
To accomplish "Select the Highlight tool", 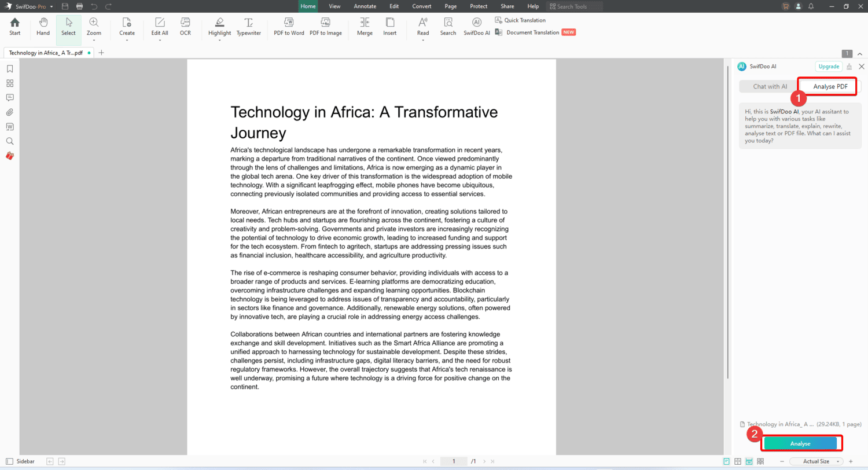I will pos(219,26).
